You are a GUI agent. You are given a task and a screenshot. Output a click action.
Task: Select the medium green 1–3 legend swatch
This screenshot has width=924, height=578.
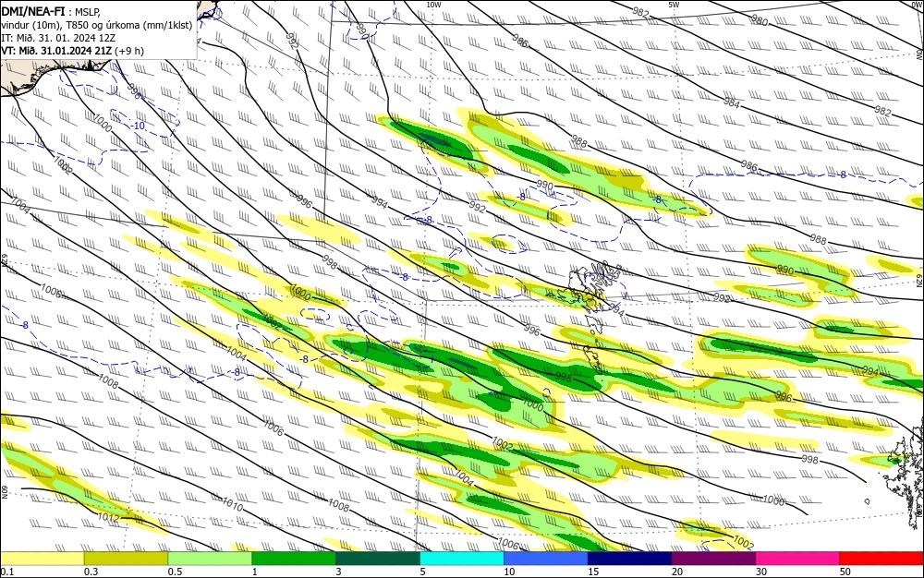294,558
